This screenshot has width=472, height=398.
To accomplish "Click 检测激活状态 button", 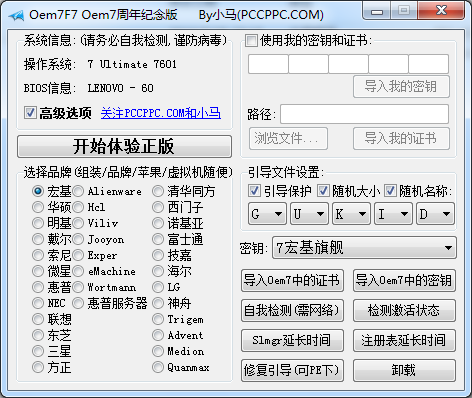I will click(404, 310).
